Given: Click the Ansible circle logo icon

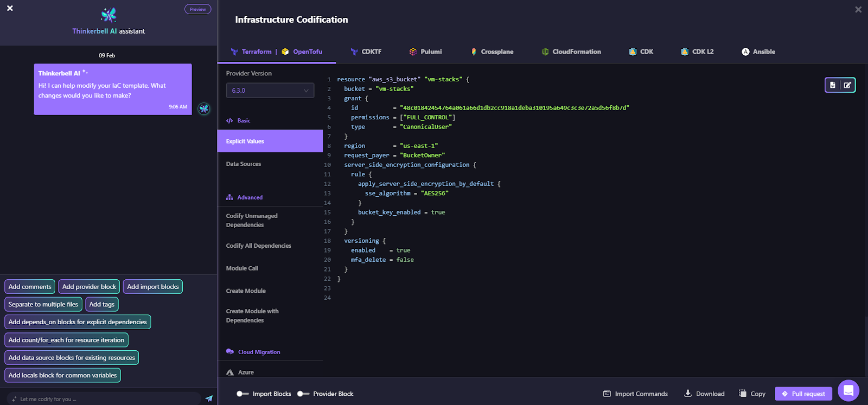Looking at the screenshot, I should click(x=745, y=52).
